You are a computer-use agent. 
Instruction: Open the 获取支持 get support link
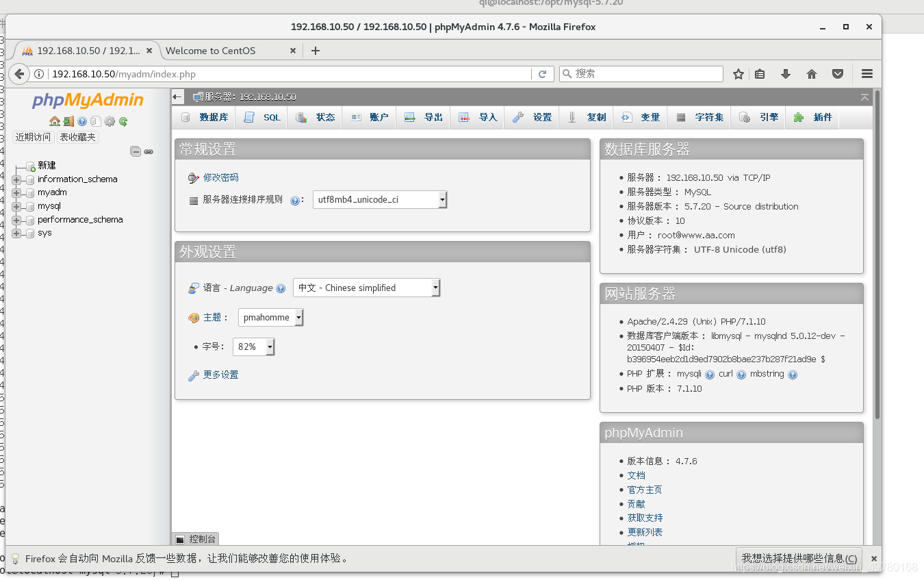tap(645, 518)
